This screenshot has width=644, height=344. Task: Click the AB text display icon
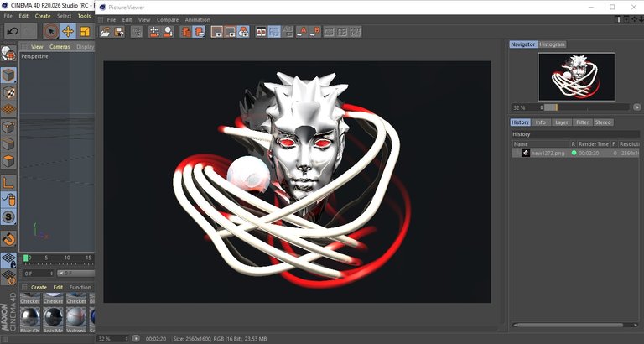[x=288, y=32]
